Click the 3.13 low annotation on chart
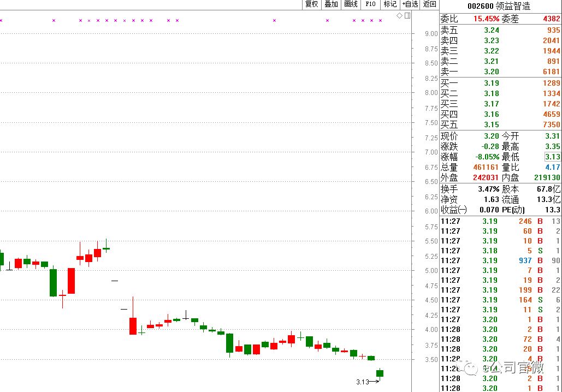The image size is (562, 392). (362, 382)
